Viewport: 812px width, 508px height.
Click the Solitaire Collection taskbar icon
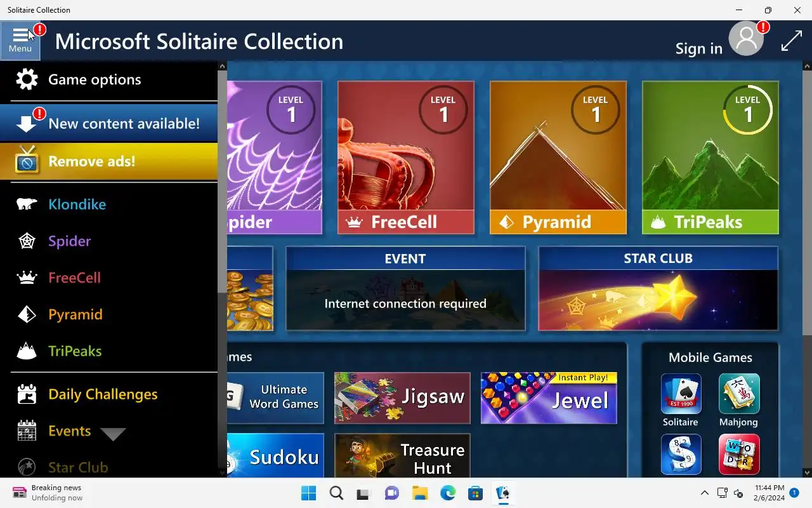click(504, 493)
